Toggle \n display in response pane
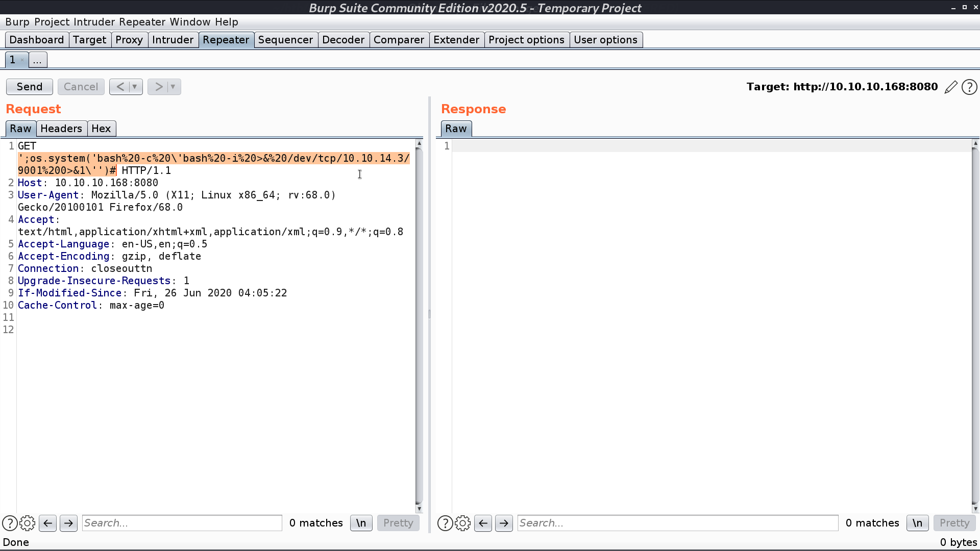 [918, 523]
